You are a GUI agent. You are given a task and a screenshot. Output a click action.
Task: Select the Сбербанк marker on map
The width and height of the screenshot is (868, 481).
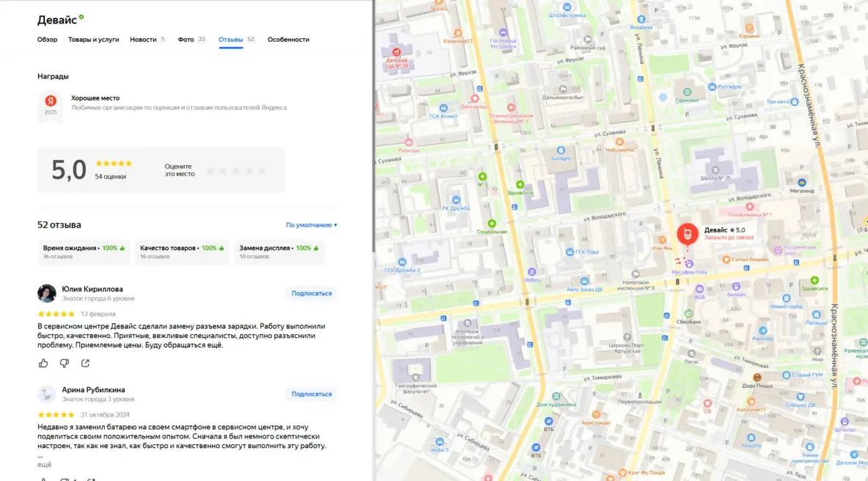tap(688, 313)
